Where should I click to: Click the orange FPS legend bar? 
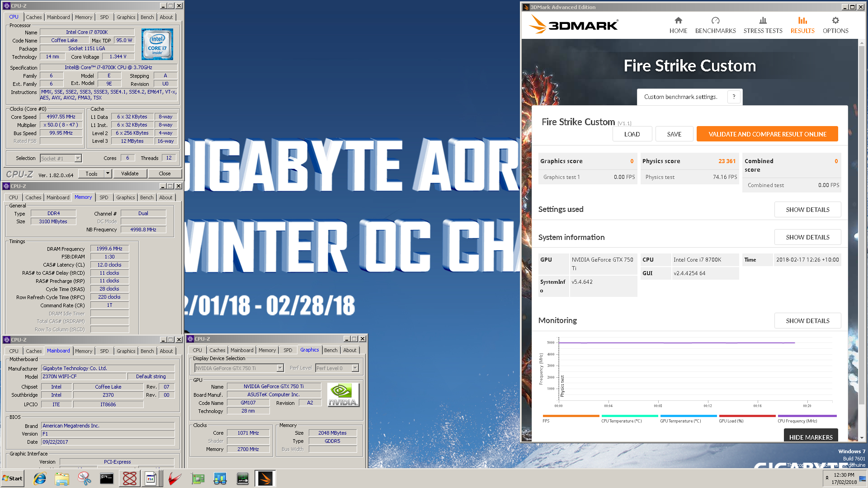[571, 416]
